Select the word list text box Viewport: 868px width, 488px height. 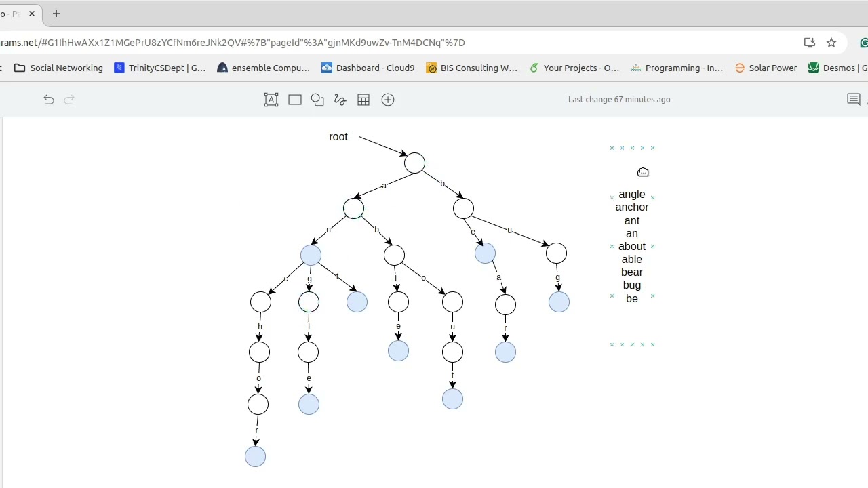click(632, 246)
